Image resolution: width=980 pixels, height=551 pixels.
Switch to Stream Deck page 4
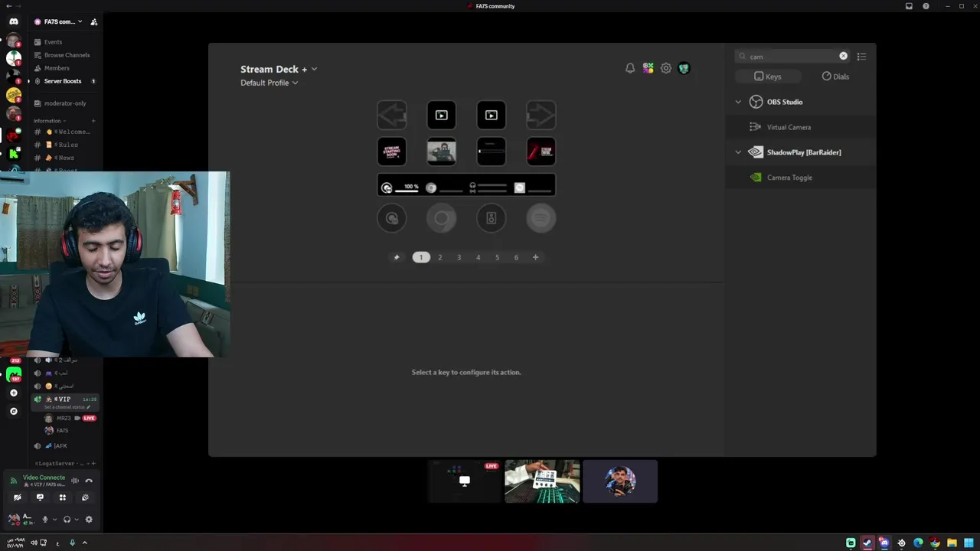coord(478,257)
